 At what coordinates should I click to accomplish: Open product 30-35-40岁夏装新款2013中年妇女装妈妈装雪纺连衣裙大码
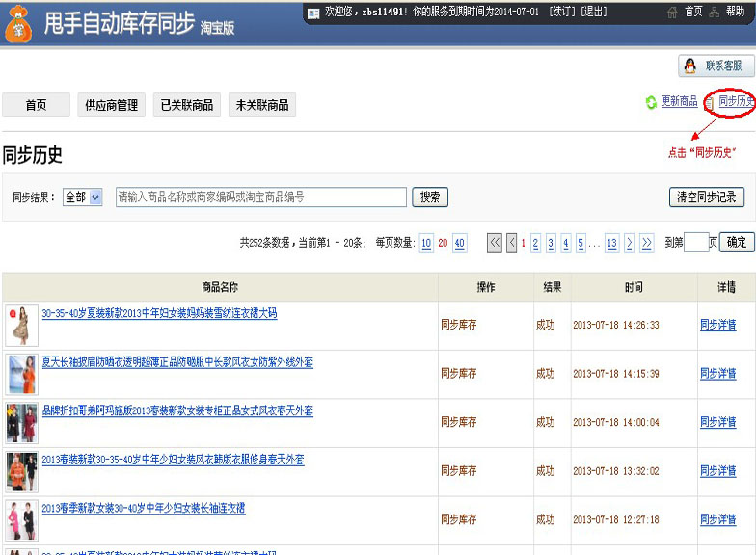pyautogui.click(x=160, y=313)
